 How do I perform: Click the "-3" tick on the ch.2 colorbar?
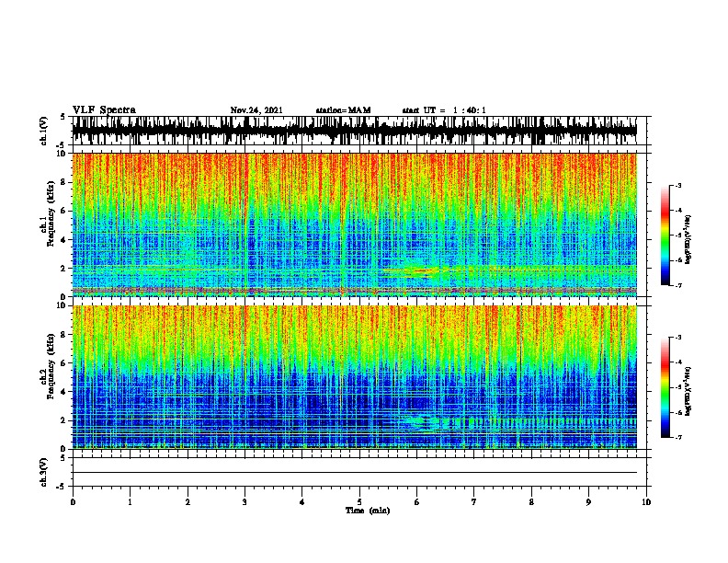click(677, 338)
